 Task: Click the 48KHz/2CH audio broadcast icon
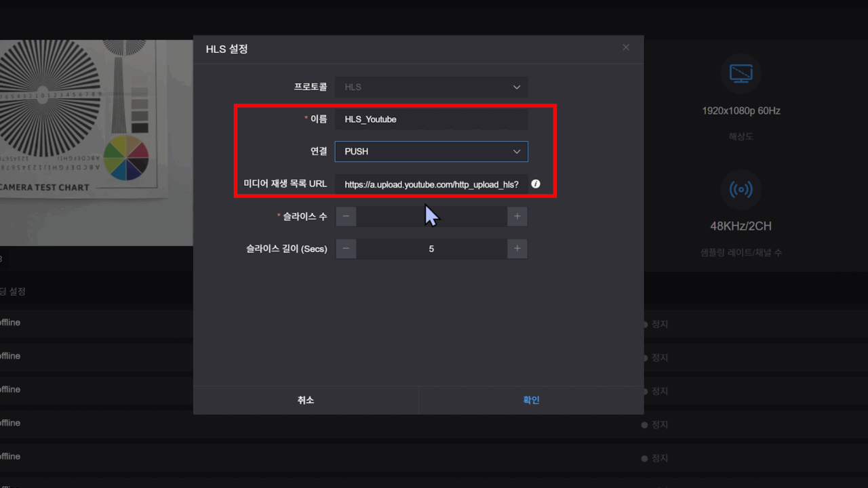[x=741, y=189]
